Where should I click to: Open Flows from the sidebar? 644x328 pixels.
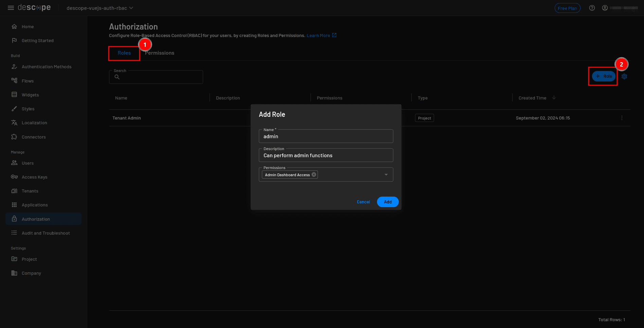click(x=28, y=81)
